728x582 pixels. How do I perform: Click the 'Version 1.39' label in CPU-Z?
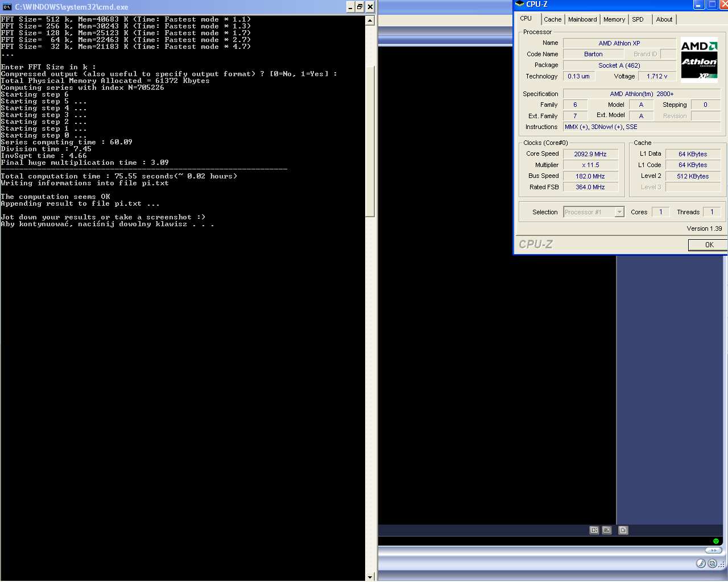(704, 228)
